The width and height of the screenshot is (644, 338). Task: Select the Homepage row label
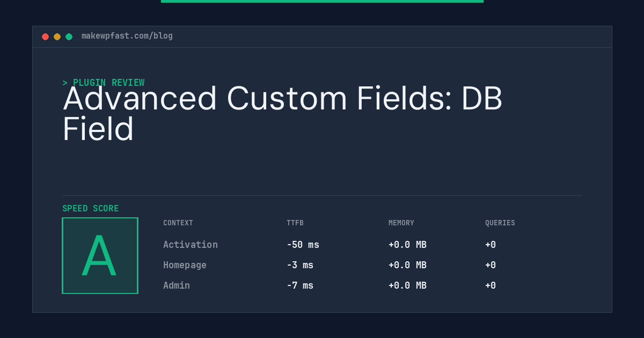point(185,265)
